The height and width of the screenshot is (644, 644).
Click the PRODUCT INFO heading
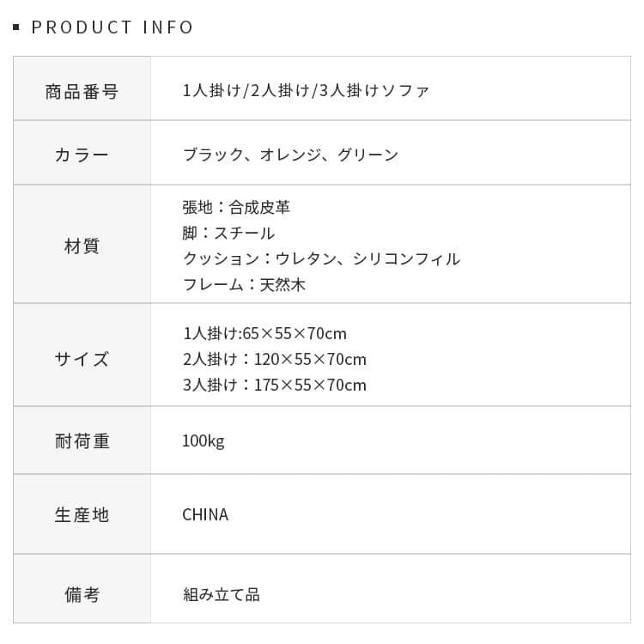(112, 27)
